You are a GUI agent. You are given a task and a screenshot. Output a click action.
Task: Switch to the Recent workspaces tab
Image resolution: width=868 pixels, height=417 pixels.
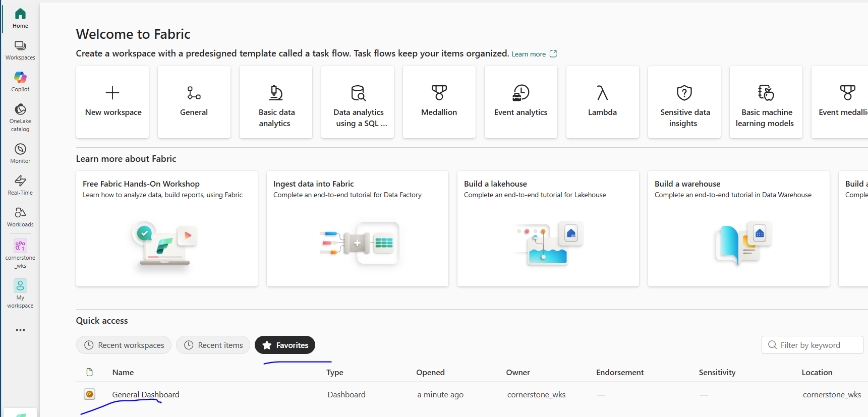124,345
